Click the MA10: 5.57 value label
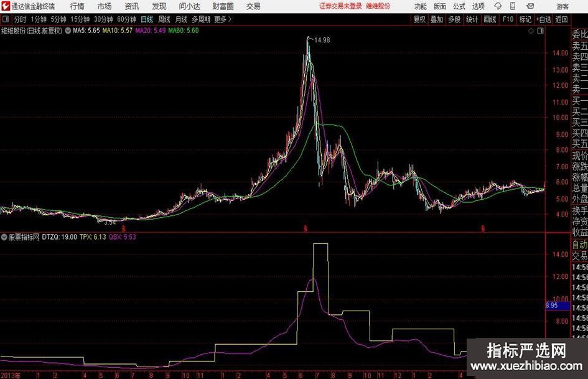The image size is (588, 379). click(118, 30)
